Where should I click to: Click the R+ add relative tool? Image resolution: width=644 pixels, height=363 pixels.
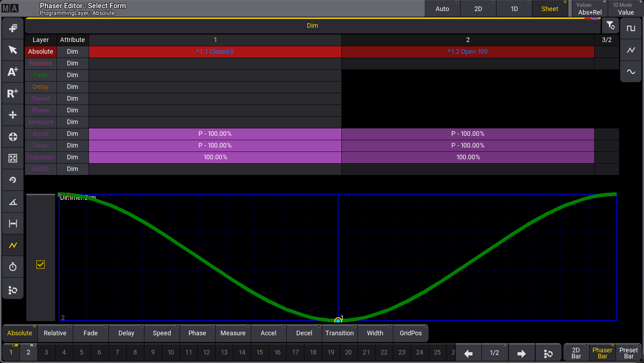pyautogui.click(x=13, y=93)
